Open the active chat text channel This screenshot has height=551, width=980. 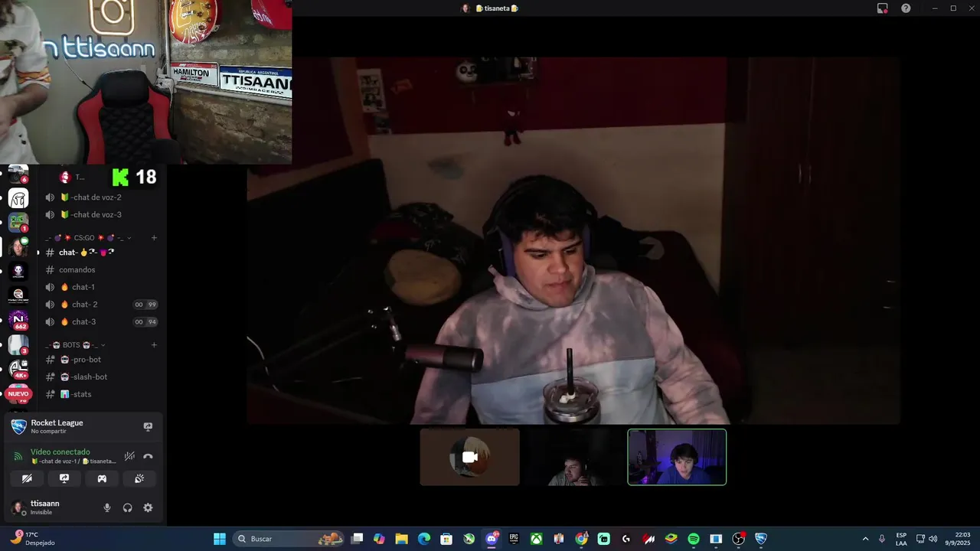pyautogui.click(x=100, y=253)
